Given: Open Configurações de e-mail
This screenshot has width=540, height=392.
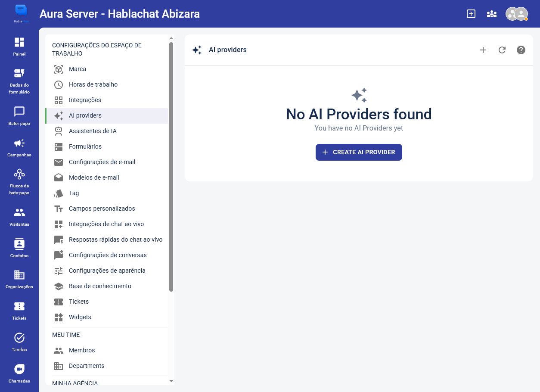Looking at the screenshot, I should coord(107,162).
